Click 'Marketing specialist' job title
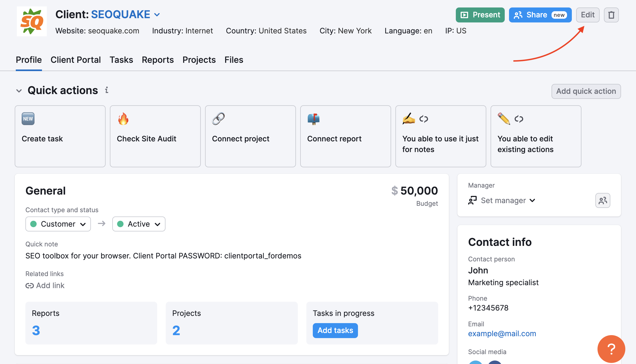Image resolution: width=636 pixels, height=364 pixels. tap(503, 282)
